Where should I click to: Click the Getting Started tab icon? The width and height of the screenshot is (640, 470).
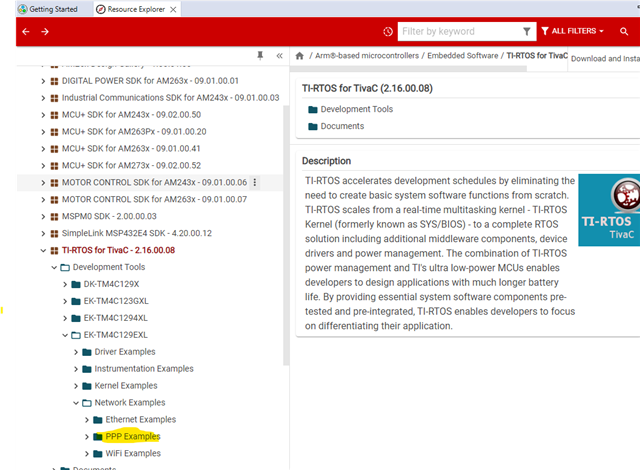23,9
